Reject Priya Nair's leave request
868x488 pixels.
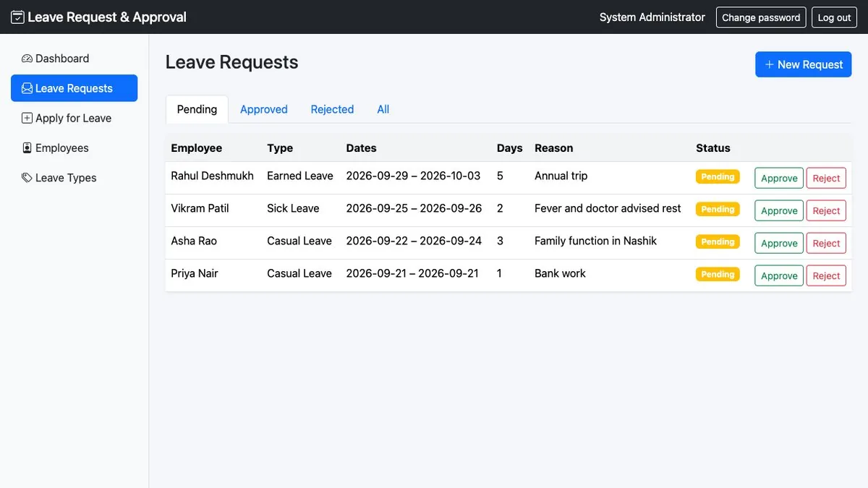coord(826,275)
